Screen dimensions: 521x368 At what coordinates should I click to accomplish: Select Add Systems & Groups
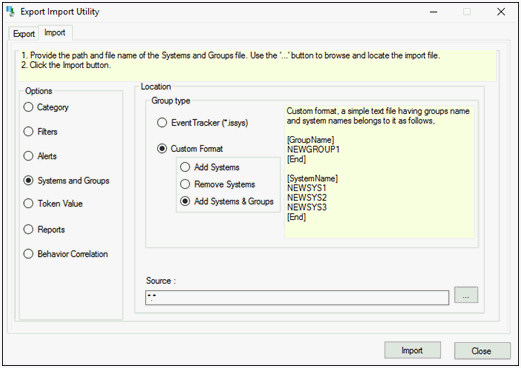(x=227, y=201)
